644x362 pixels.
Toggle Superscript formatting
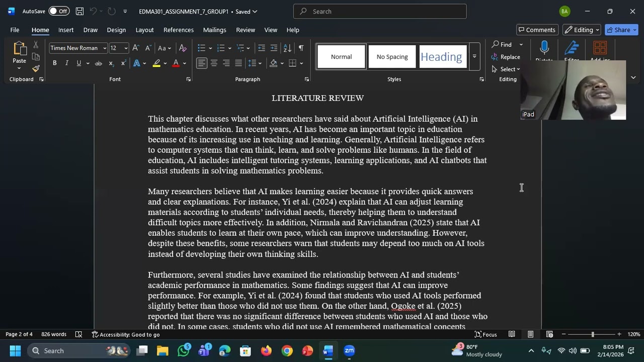click(123, 63)
